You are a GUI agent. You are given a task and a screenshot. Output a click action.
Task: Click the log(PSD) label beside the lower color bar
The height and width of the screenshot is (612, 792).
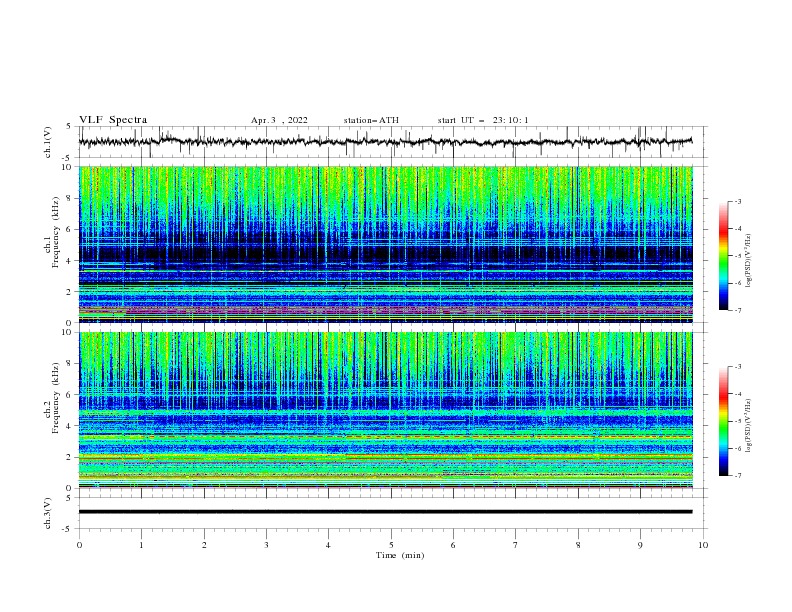click(x=748, y=426)
